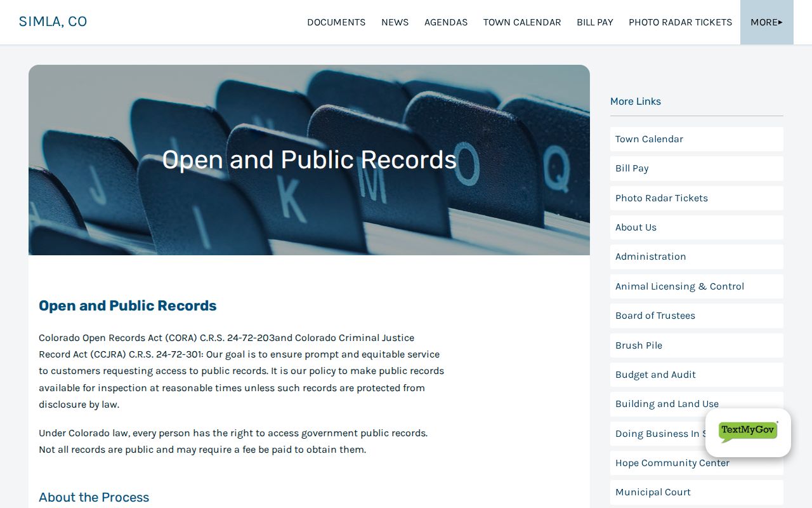
Task: Visit the Board of Trustees page
Action: point(697,316)
